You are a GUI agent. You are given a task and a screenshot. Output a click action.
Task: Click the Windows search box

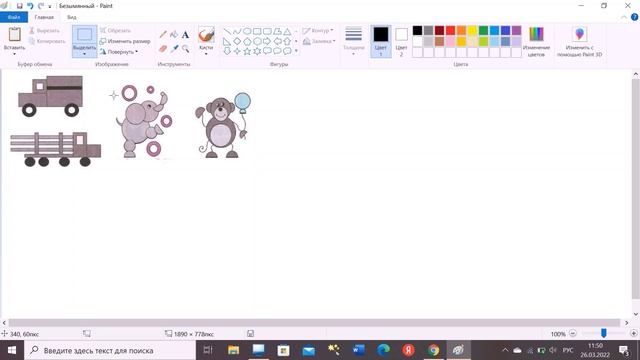pyautogui.click(x=110, y=350)
